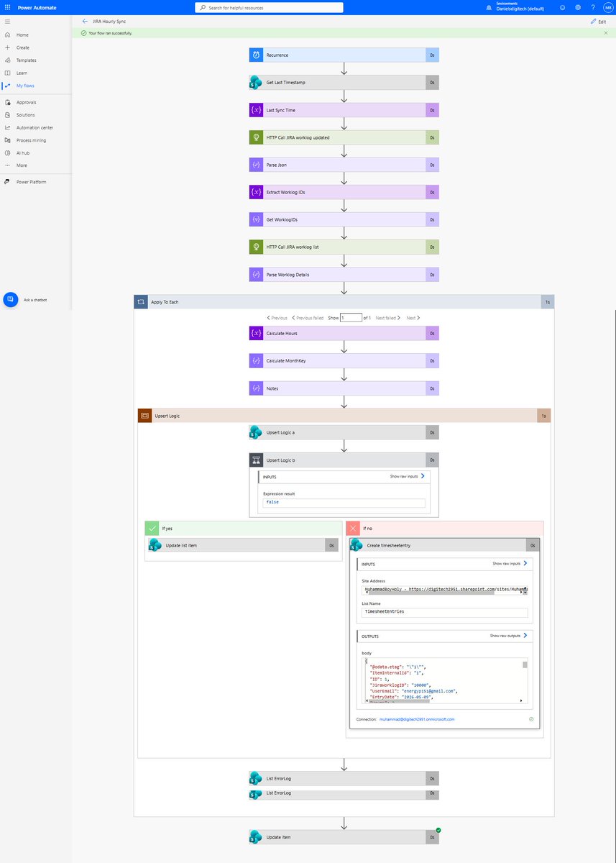Expand the Notes step
The image size is (616, 863).
[344, 388]
